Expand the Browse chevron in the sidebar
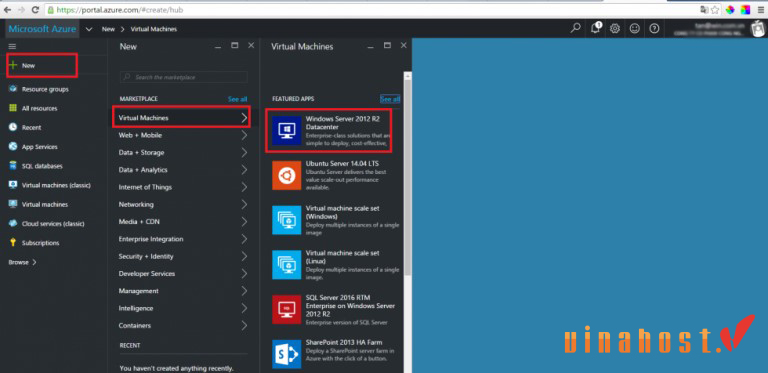Viewport: 768px width, 373px height. (34, 262)
